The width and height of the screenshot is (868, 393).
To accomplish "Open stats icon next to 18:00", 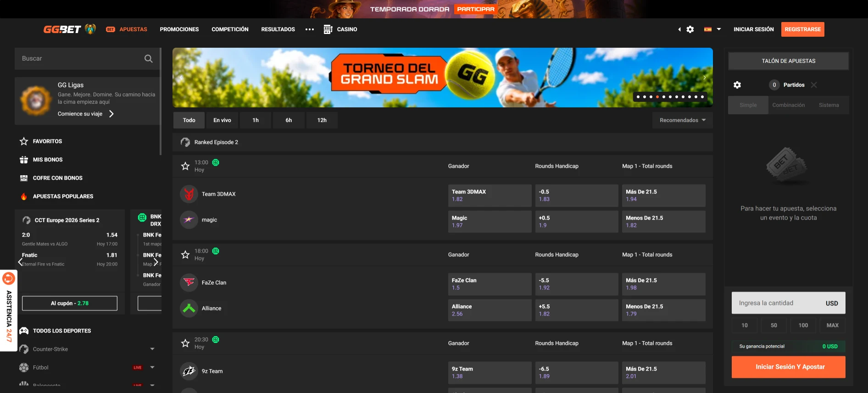I will 216,251.
